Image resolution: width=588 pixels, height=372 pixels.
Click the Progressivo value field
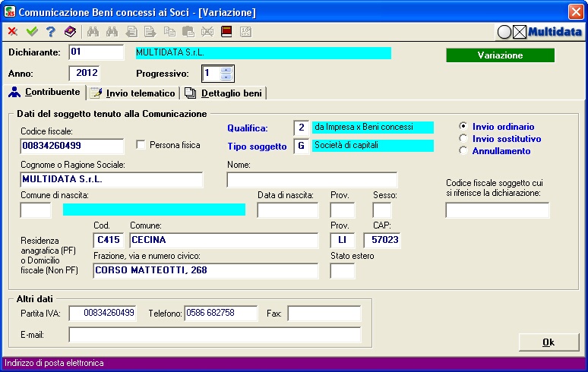point(211,74)
